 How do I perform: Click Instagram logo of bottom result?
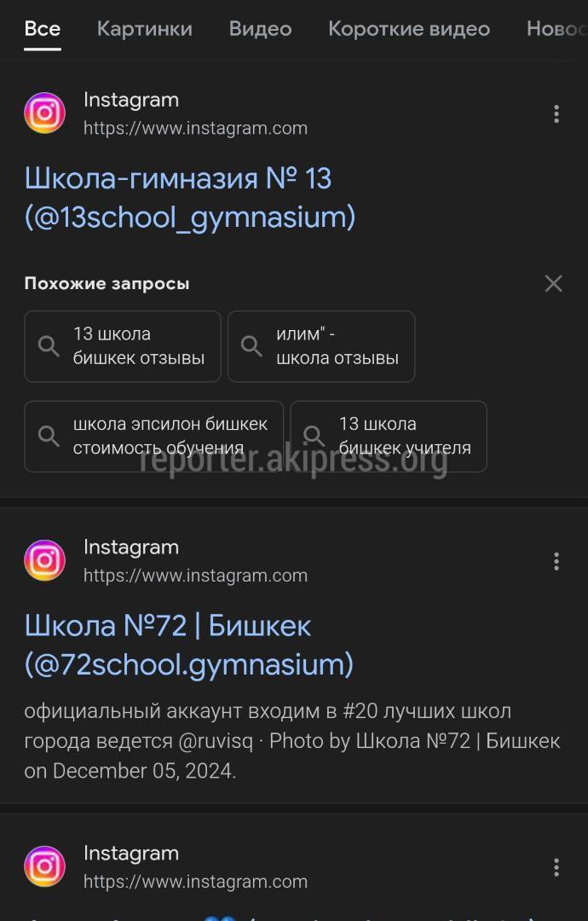pyautogui.click(x=44, y=866)
